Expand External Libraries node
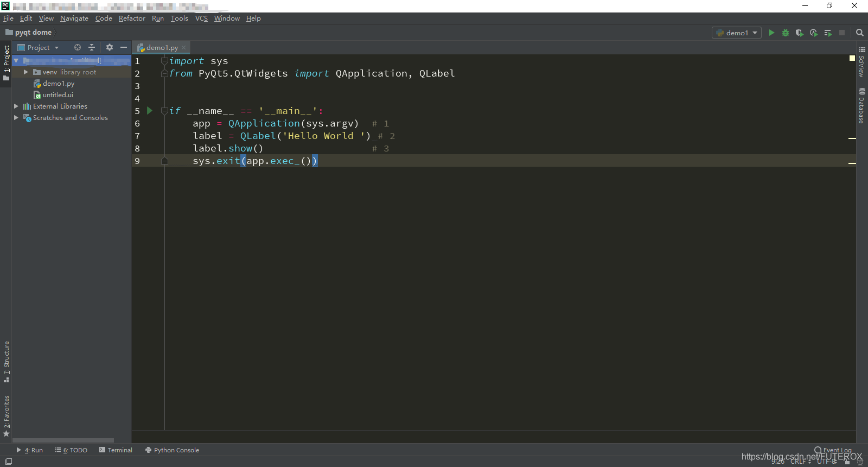 [16, 106]
